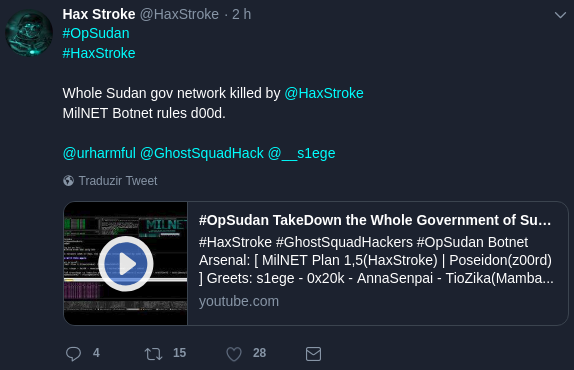The height and width of the screenshot is (370, 574).
Task: Open the @__s1ege mention
Action: click(302, 153)
